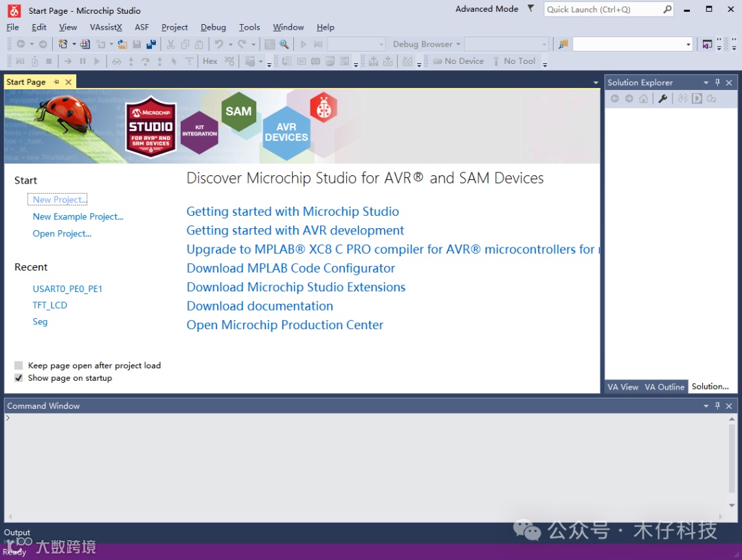Image resolution: width=742 pixels, height=560 pixels.
Task: Uncheck Show page on startup
Action: pos(19,378)
